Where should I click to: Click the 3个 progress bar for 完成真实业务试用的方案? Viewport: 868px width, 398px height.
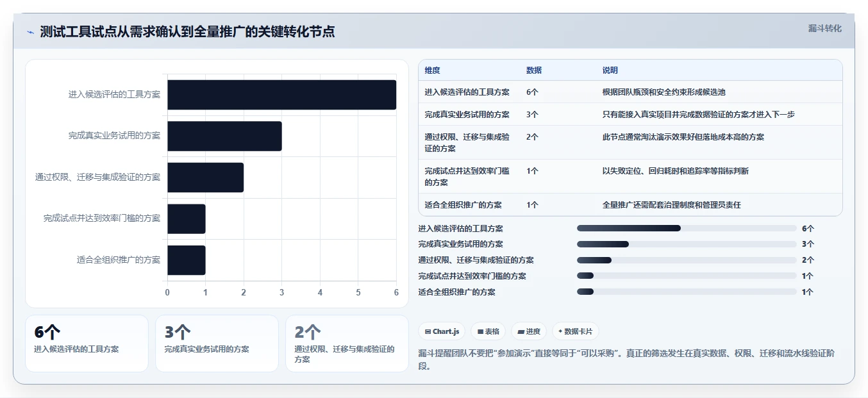tap(687, 244)
